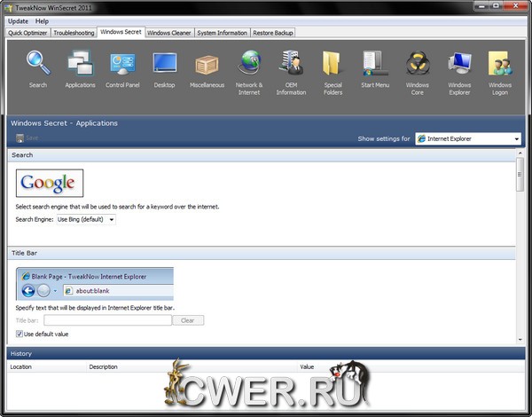
Task: Open the Restore Backup tab
Action: 273,33
